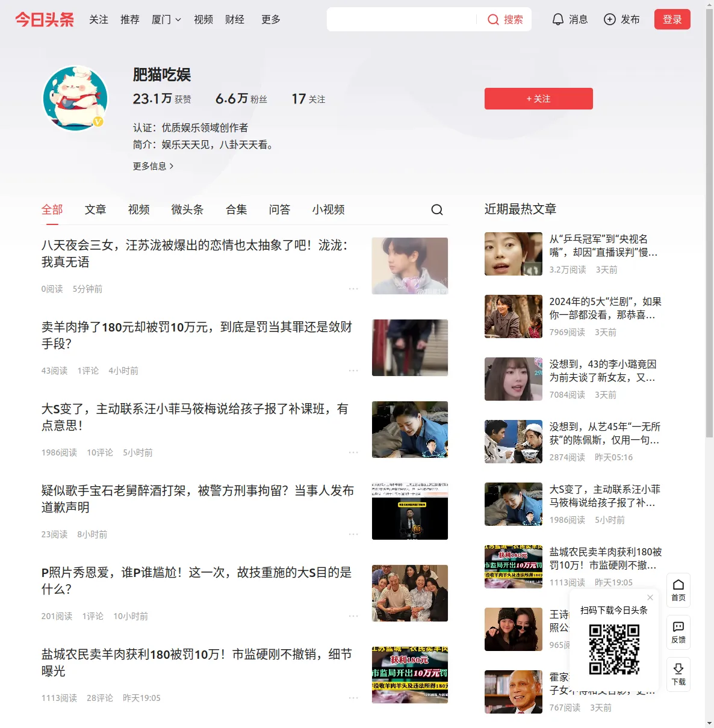The image size is (714, 728).
Task: Open more options for 宝石老舅 article
Action: point(353,534)
